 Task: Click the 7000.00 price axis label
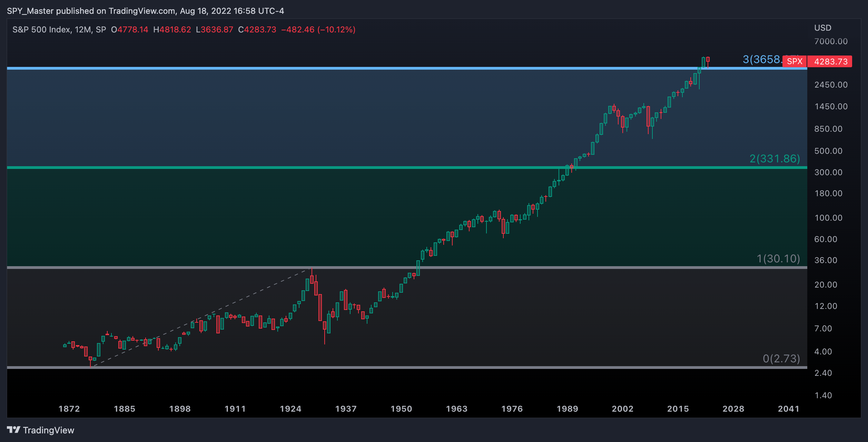pos(831,41)
